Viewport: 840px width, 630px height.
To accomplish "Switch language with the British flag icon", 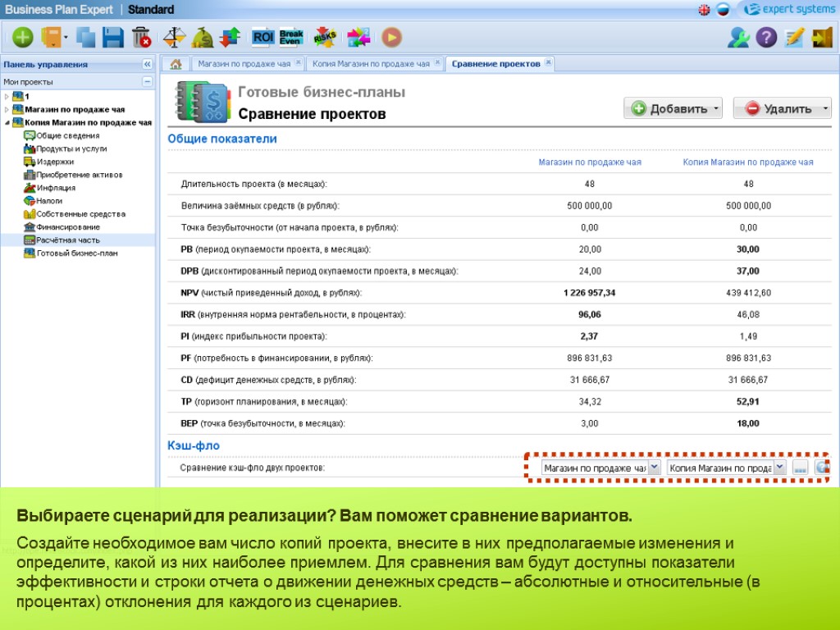I will point(705,10).
